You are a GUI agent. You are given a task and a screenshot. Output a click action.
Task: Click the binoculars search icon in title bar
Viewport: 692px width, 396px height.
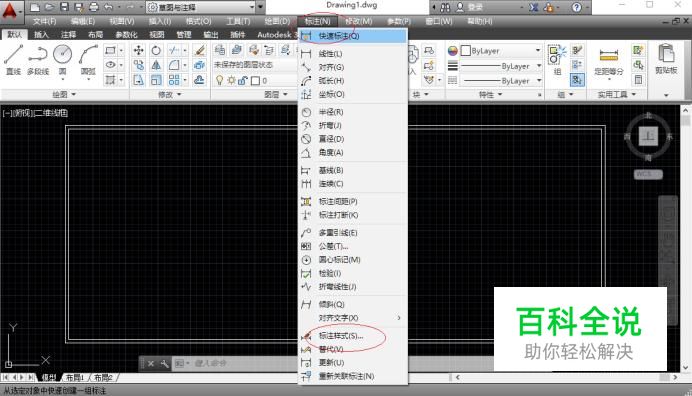click(445, 7)
